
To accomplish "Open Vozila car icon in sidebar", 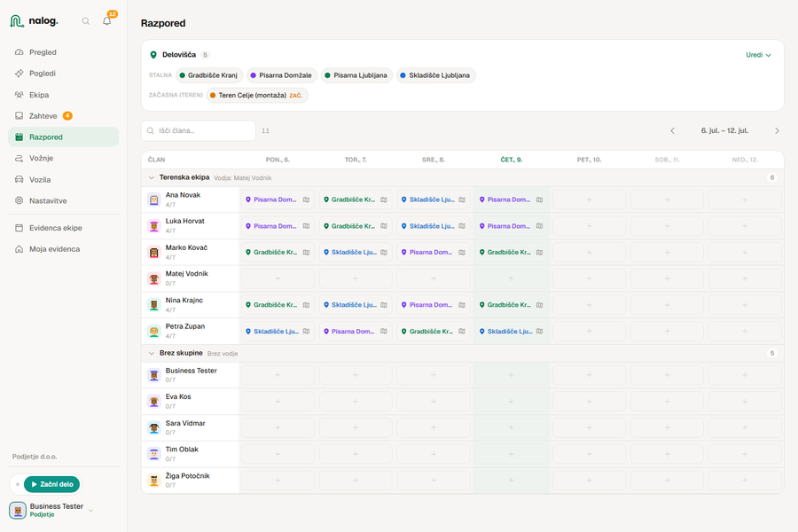I will coord(20,180).
